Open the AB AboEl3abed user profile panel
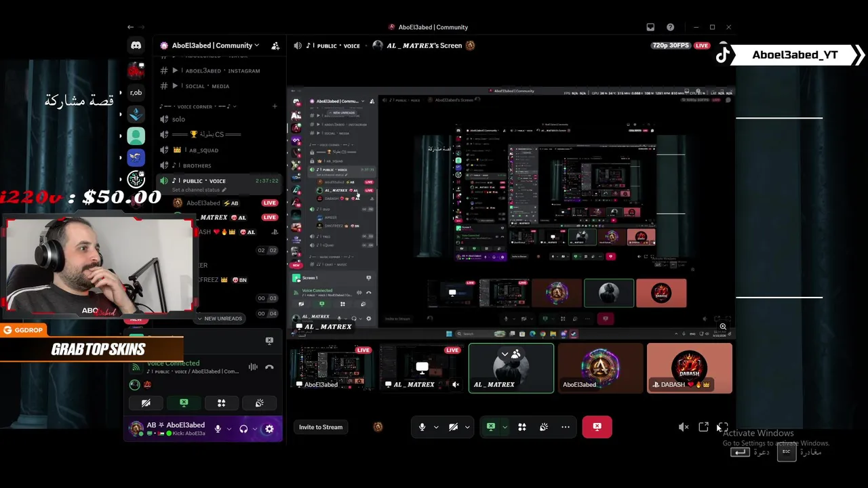868x488 pixels. (x=167, y=429)
